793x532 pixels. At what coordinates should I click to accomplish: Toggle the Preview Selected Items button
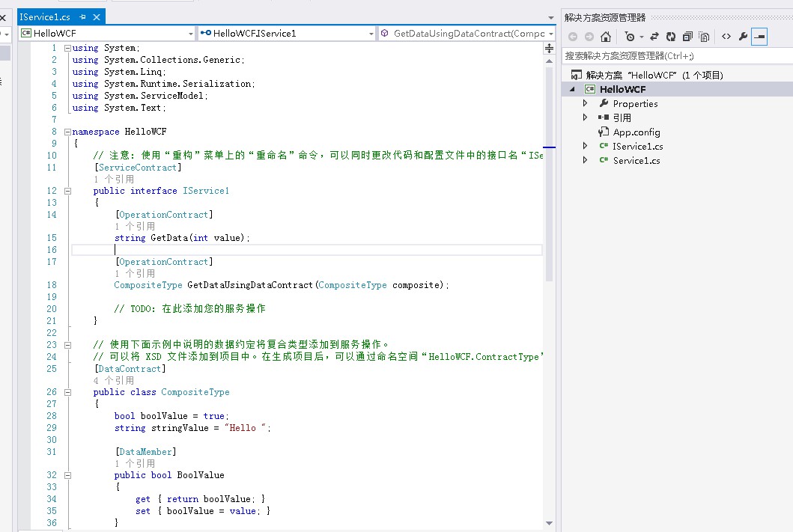(x=759, y=37)
